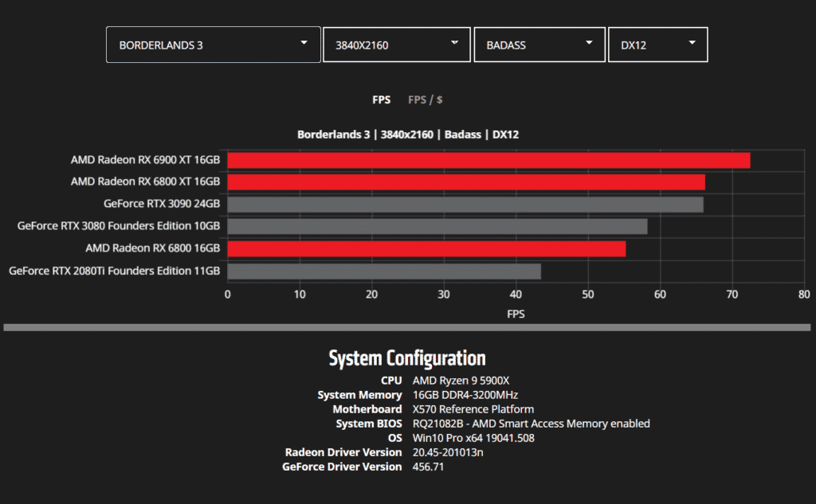The height and width of the screenshot is (504, 816).
Task: Click the red Radeon RX 6900 XT bar
Action: 488,160
